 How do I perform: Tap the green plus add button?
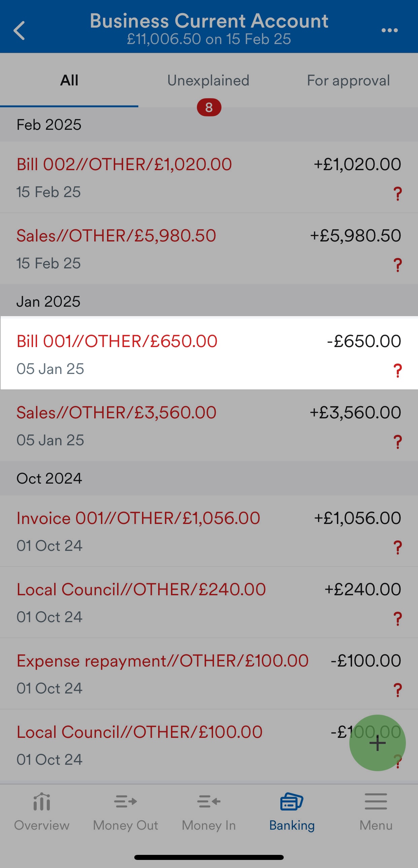pos(377,743)
